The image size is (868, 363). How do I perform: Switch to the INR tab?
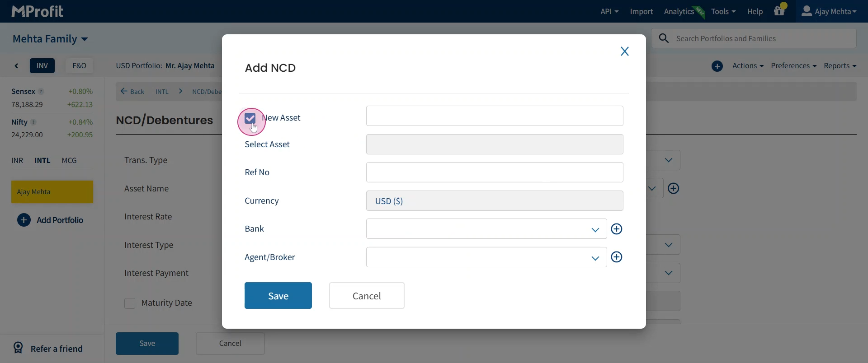coord(17,161)
